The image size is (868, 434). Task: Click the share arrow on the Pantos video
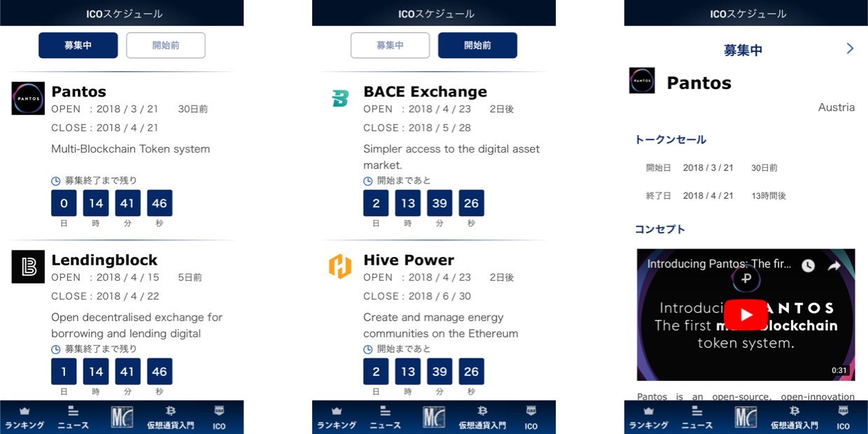[834, 266]
